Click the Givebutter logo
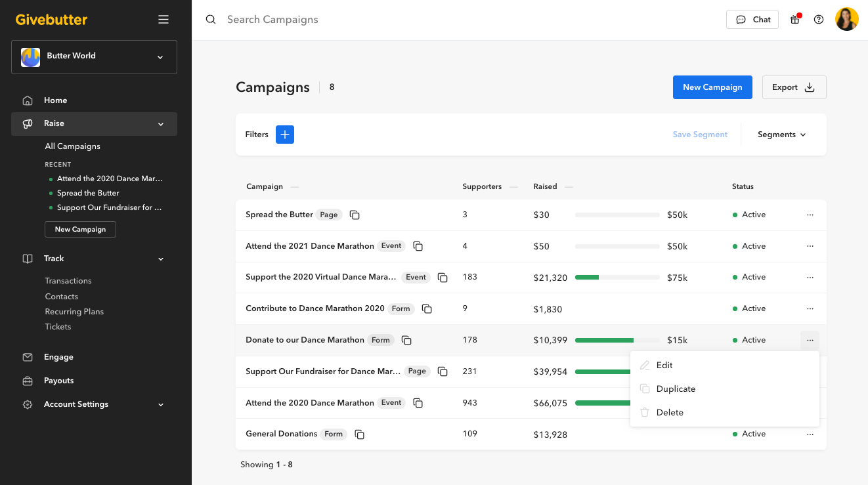The height and width of the screenshot is (485, 868). [x=51, y=20]
